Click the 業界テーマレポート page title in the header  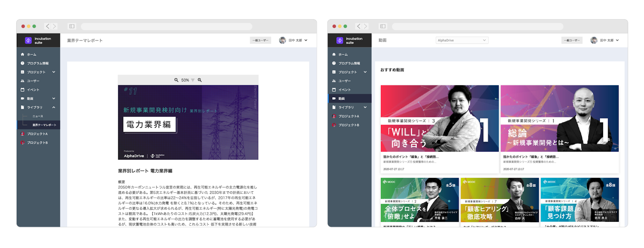[85, 40]
